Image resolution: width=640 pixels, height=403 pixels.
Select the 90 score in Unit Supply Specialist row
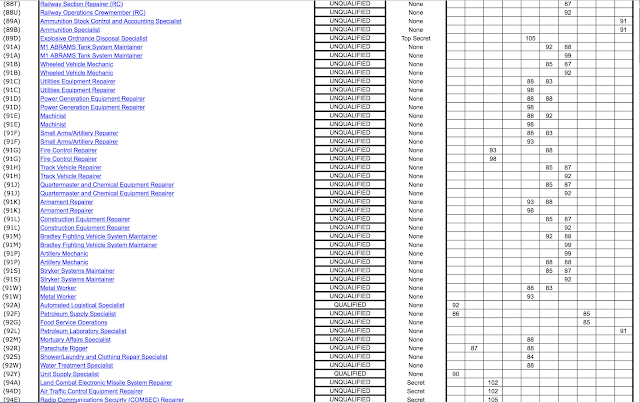point(456,374)
